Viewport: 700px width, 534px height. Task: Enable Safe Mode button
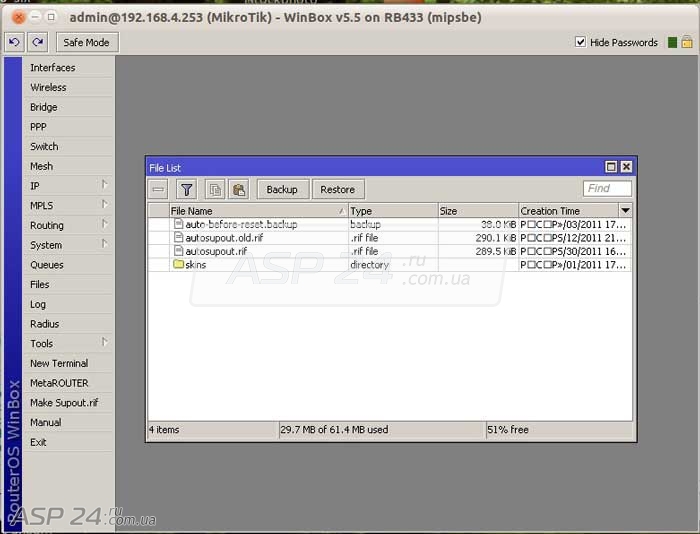[x=87, y=42]
